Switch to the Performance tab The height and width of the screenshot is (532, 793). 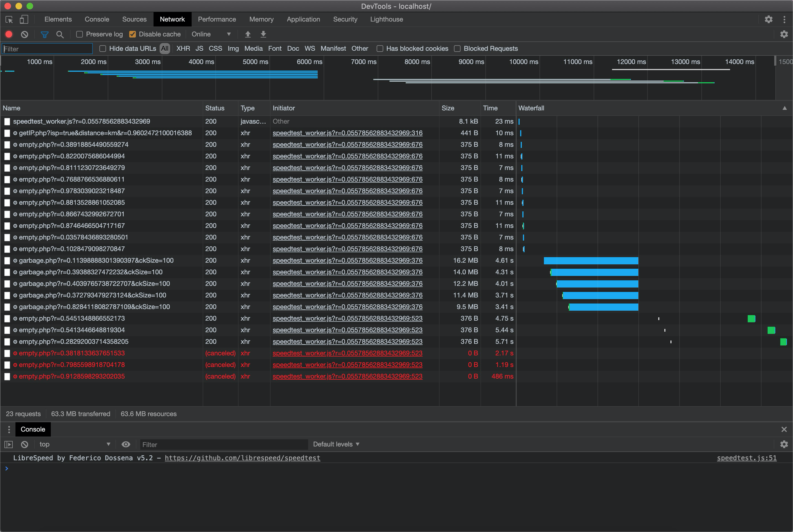[217, 19]
